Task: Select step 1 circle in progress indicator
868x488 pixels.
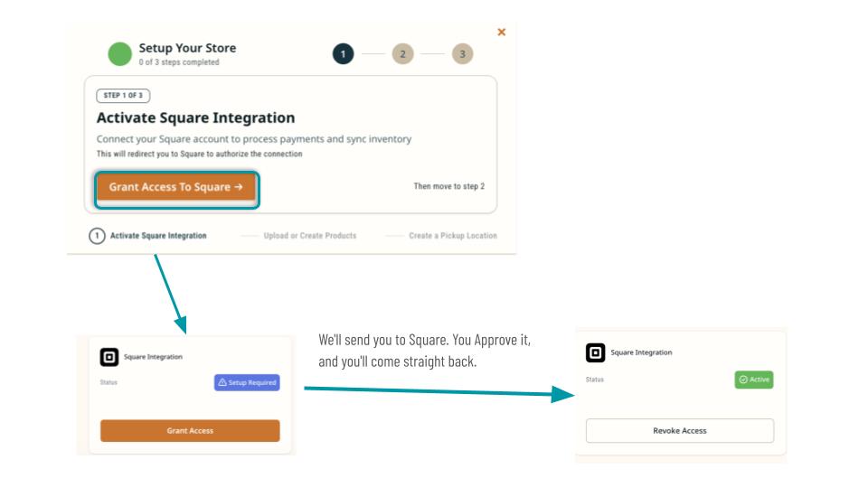Action: (x=344, y=53)
